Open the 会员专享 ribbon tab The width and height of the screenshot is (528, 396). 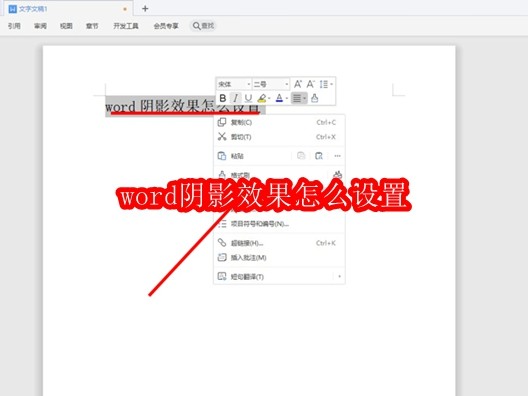(x=166, y=26)
